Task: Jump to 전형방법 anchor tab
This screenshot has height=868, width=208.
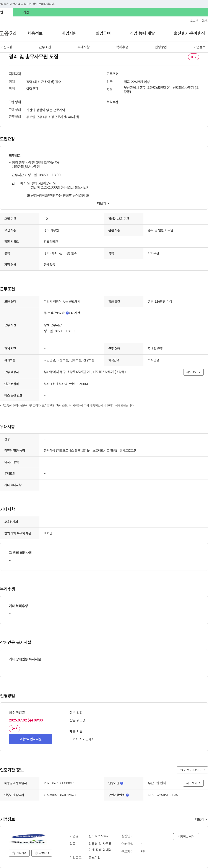Action: pyautogui.click(x=161, y=47)
